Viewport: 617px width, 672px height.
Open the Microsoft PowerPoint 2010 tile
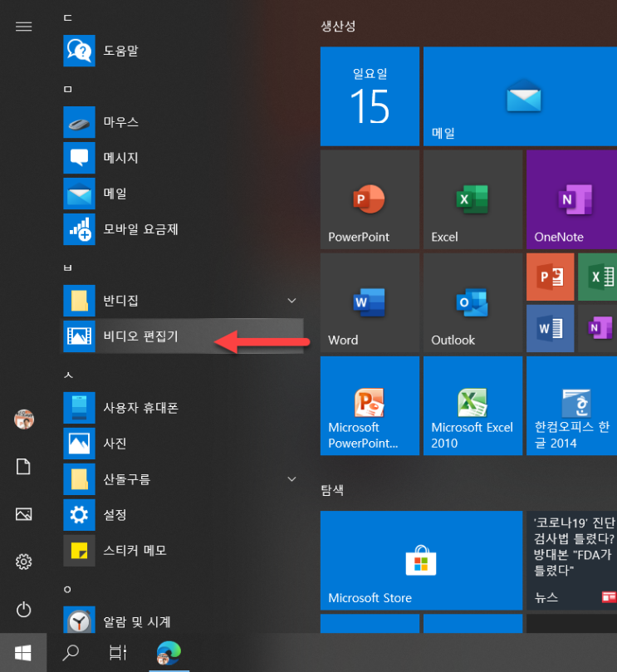370,406
